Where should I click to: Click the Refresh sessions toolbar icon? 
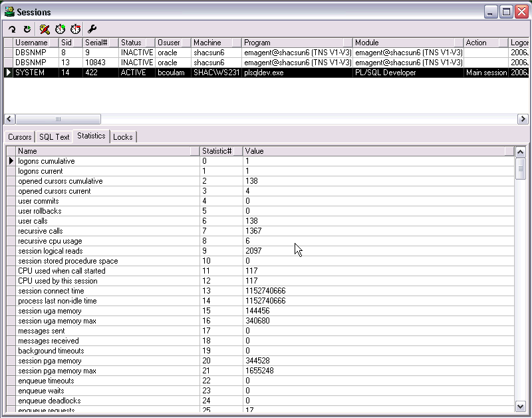(x=12, y=29)
